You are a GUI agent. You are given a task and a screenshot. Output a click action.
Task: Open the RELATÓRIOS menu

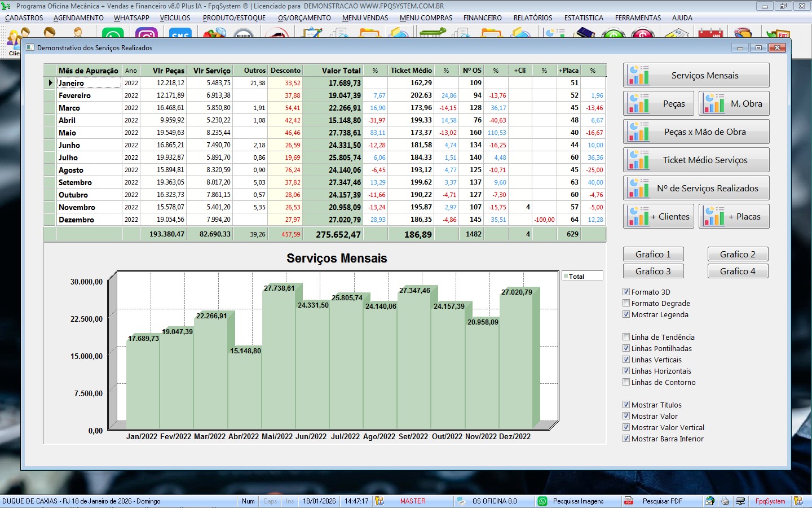click(532, 18)
